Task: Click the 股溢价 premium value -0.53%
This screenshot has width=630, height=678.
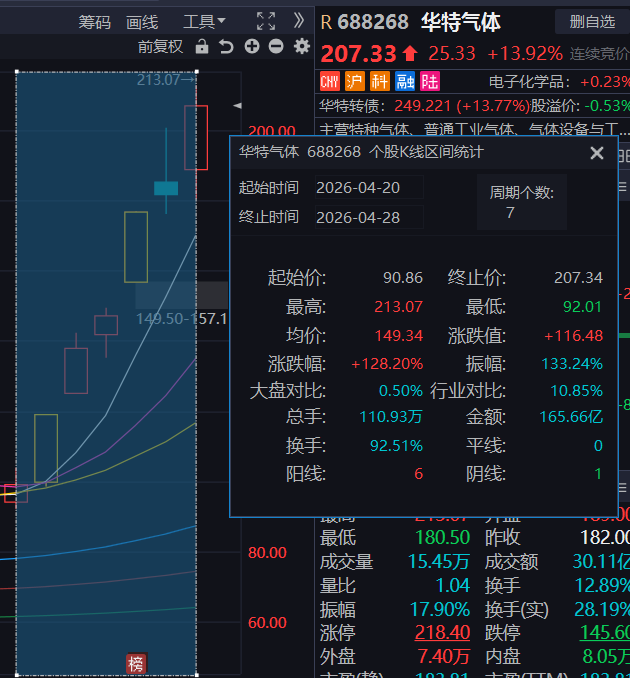Action: click(x=607, y=106)
